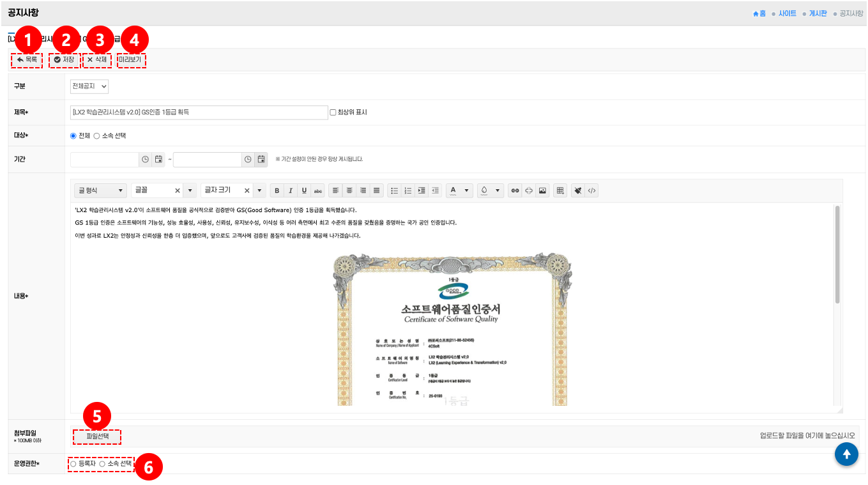Viewport: 868px width, 485px height.
Task: Go to 게시판 in the breadcrumb
Action: tap(818, 13)
